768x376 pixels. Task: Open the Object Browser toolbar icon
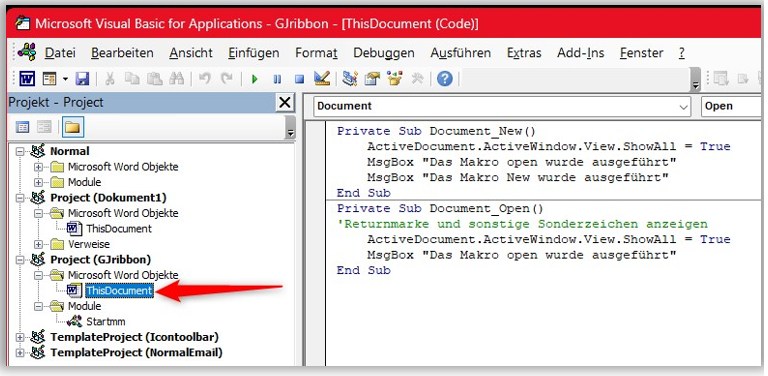(x=394, y=78)
